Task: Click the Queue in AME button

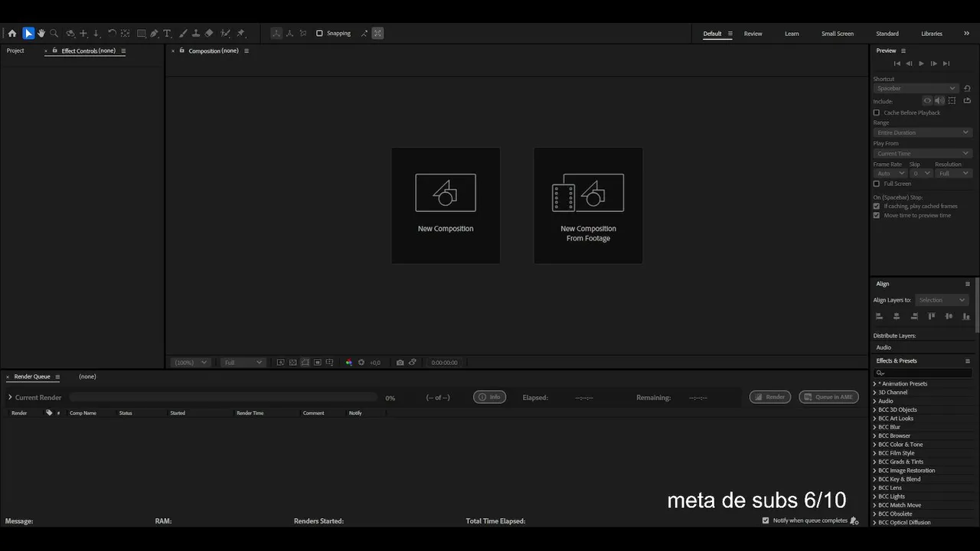Action: (828, 397)
